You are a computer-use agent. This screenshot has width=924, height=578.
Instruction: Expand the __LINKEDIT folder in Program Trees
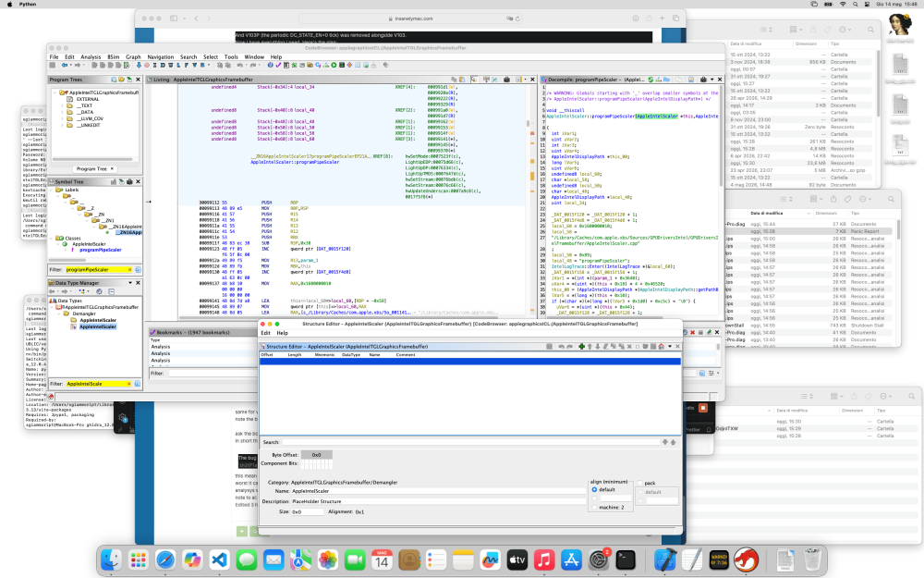tap(63, 125)
